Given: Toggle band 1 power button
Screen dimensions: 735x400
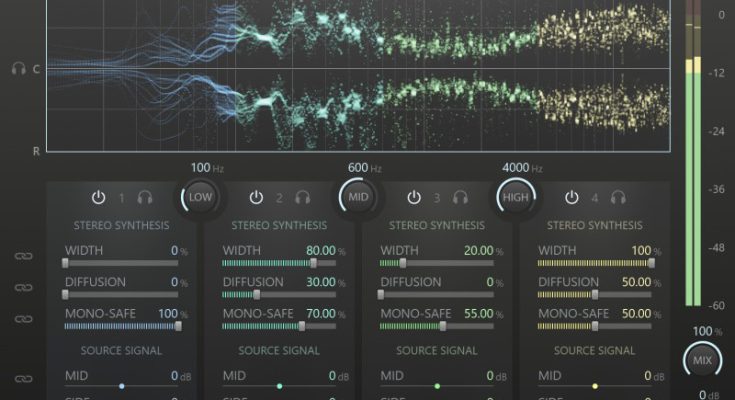Looking at the screenshot, I should pos(98,198).
